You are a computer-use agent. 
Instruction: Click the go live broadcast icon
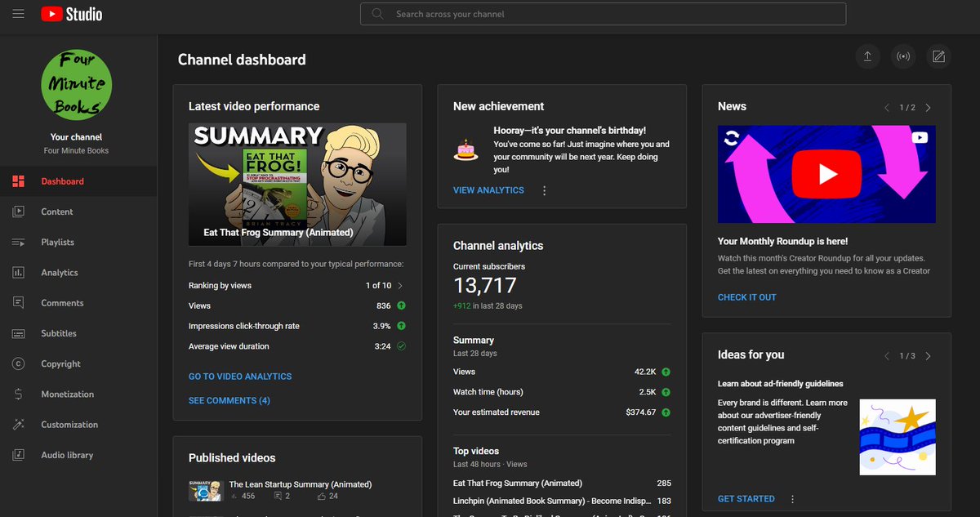(903, 56)
